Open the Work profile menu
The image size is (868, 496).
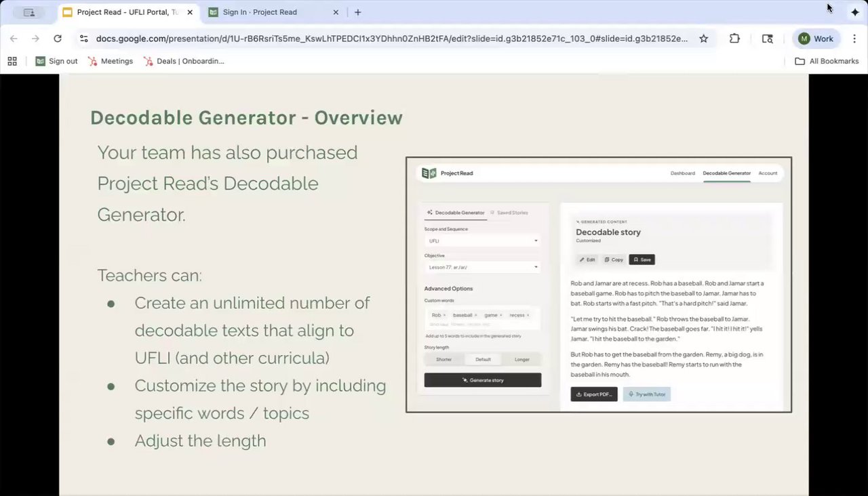(x=816, y=39)
